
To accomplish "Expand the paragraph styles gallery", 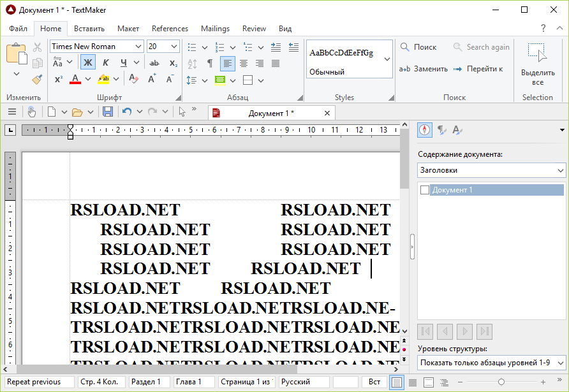I will [x=387, y=59].
